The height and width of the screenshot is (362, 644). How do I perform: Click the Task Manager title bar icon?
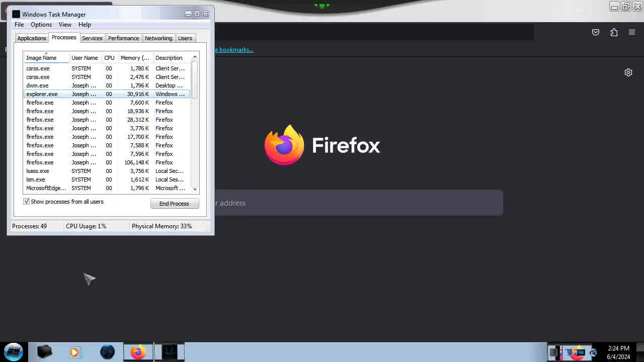coord(16,14)
